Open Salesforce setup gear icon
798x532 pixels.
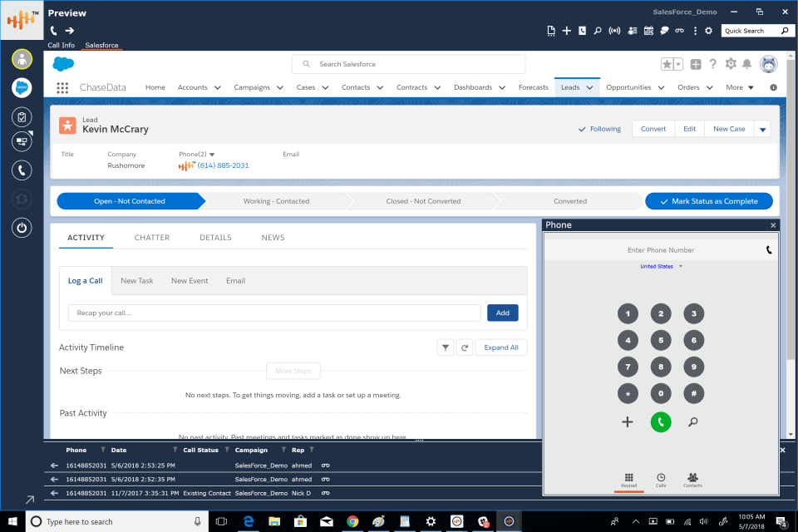731,64
